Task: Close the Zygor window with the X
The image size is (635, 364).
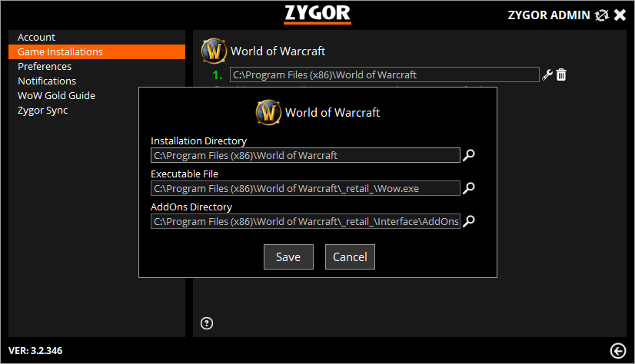Action: (x=620, y=15)
